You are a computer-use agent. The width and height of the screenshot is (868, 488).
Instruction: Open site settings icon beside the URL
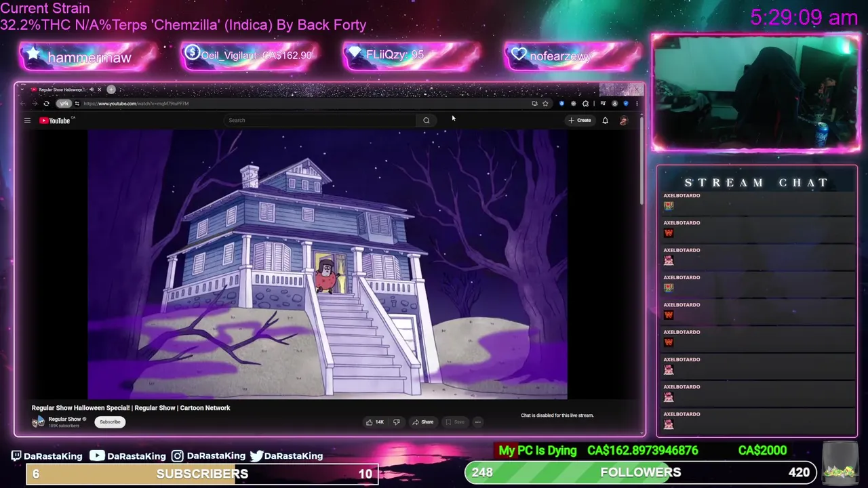[77, 104]
